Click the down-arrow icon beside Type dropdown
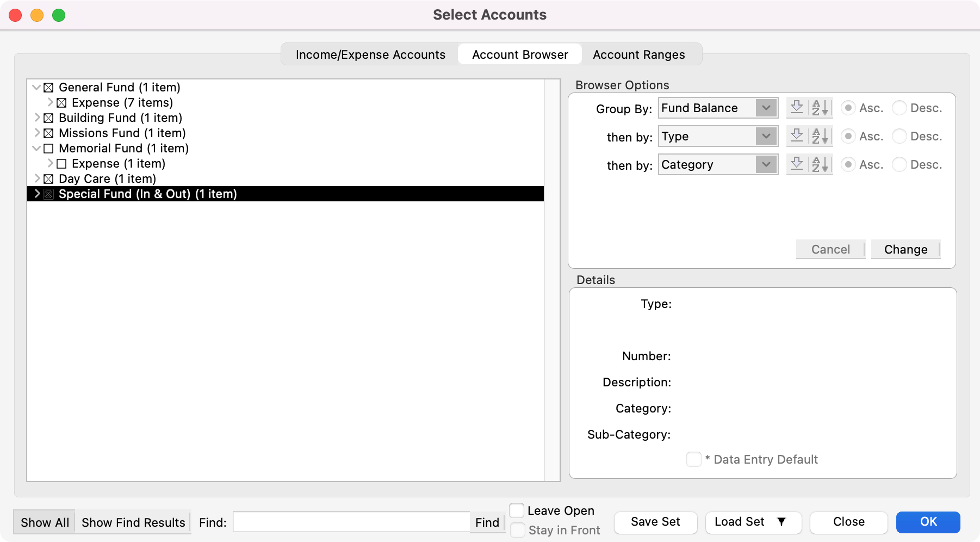The width and height of the screenshot is (980, 542). pos(797,136)
